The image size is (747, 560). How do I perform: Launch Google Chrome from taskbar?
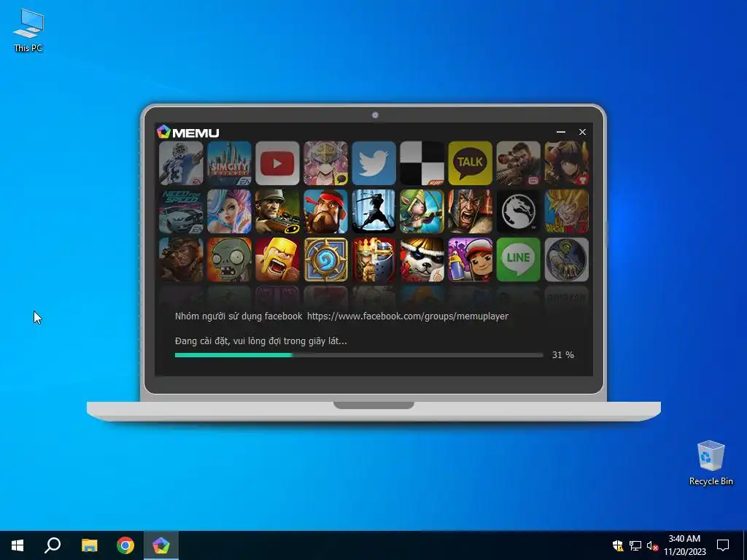125,545
